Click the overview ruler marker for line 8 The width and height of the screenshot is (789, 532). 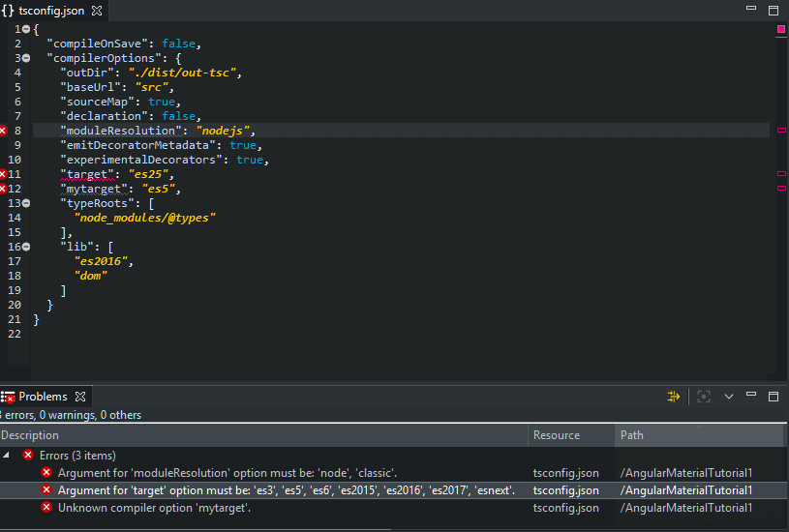coord(781,131)
